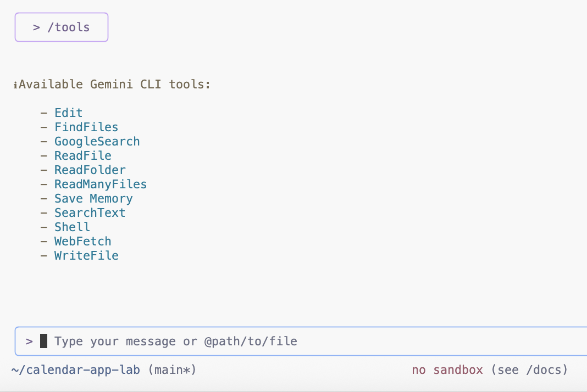The height and width of the screenshot is (392, 587).
Task: Click the ReadFolder tool name
Action: pyautogui.click(x=90, y=170)
